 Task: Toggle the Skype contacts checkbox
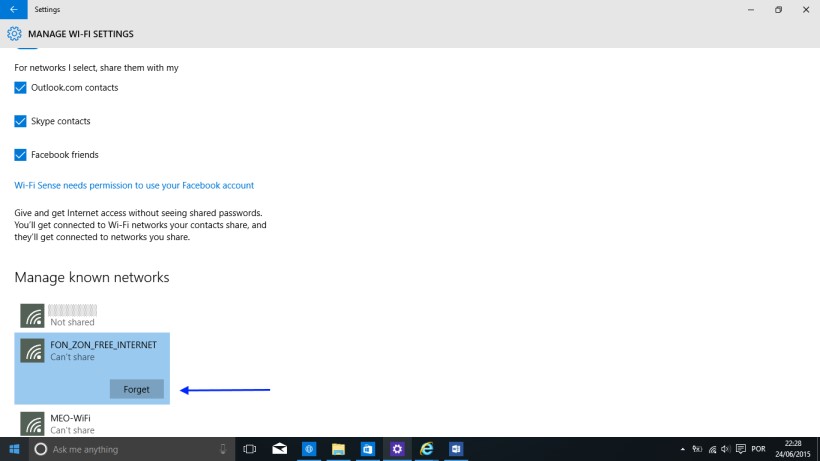click(x=20, y=121)
